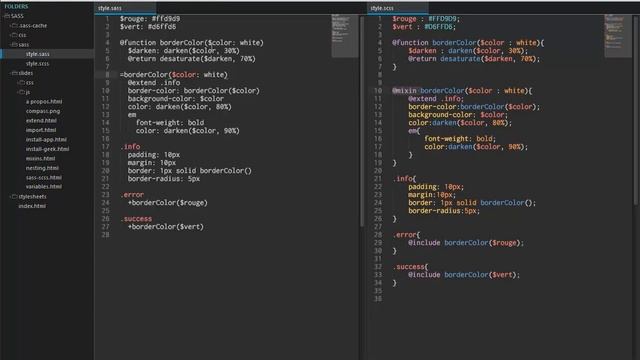640x360 pixels.
Task: Place cursor on '$rouge: #ffd9d9' in style.sass
Action: click(x=150, y=19)
